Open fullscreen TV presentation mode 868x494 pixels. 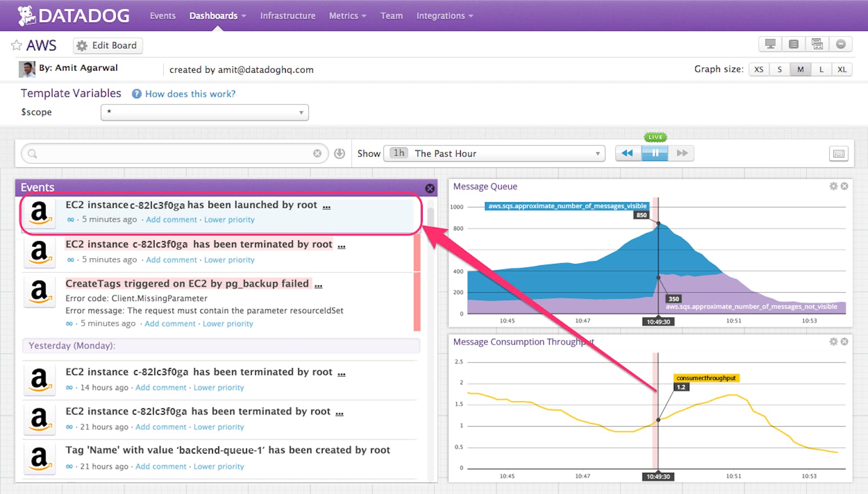tap(771, 45)
